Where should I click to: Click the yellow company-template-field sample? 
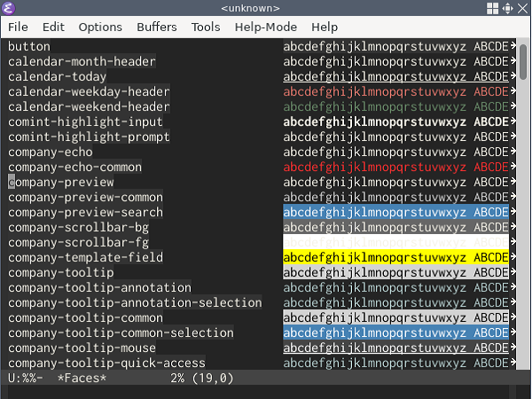pos(395,258)
